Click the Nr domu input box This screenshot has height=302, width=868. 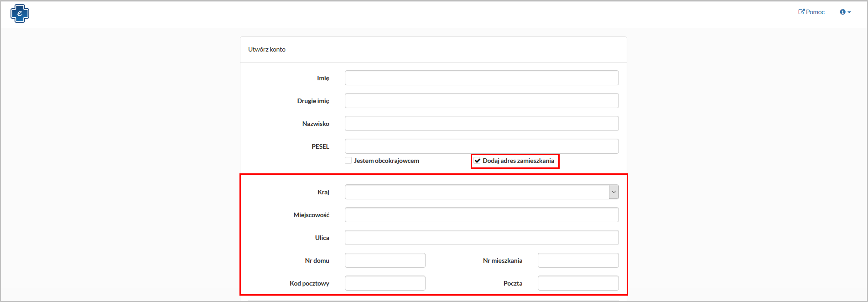coord(385,260)
